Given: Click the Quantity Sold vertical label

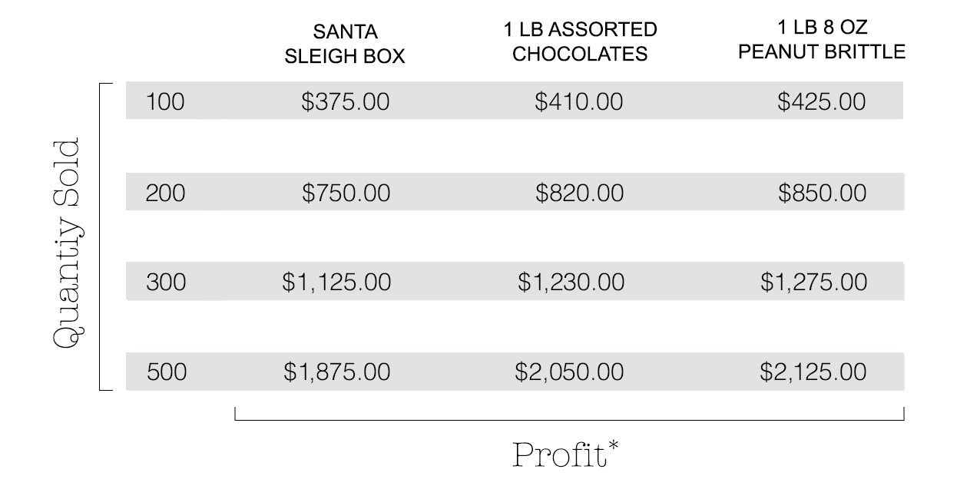Looking at the screenshot, I should (x=67, y=243).
